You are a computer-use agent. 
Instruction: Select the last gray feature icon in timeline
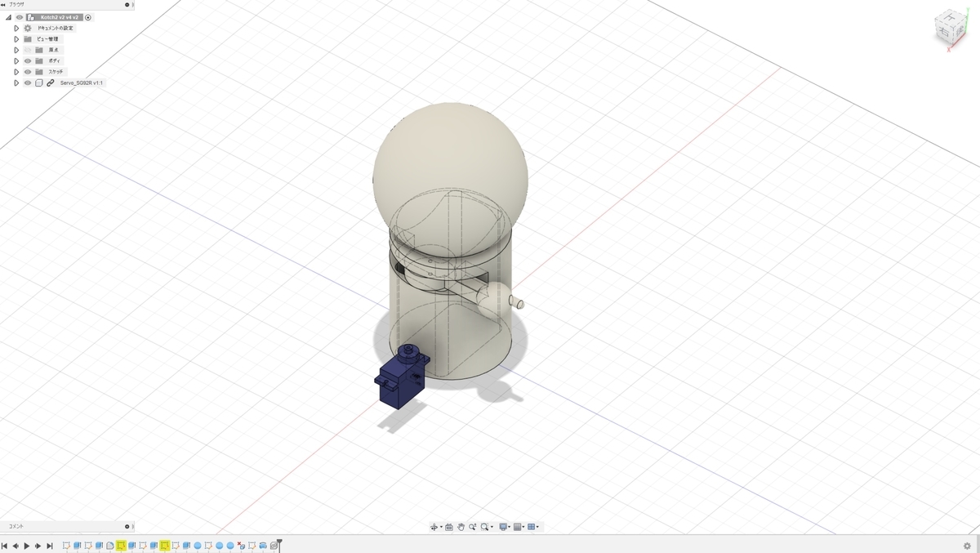(274, 545)
